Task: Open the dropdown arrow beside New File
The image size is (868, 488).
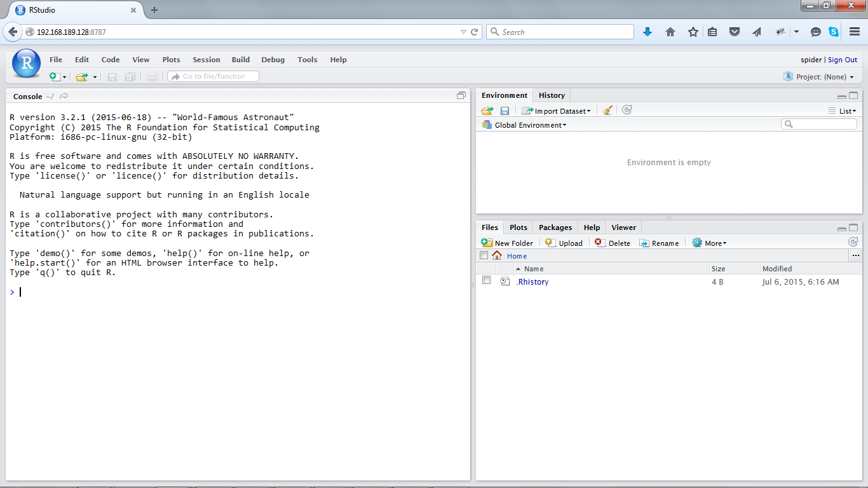Action: coord(64,78)
